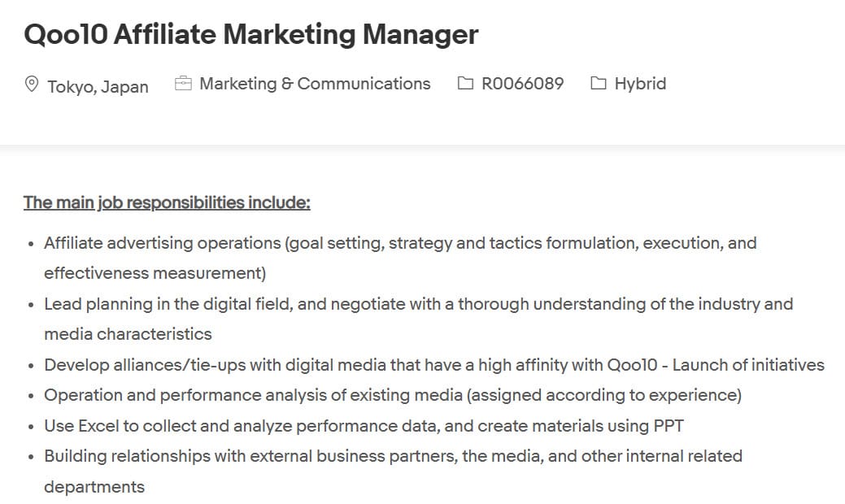This screenshot has height=504, width=845.
Task: Click the Develop alliances/tie-ups bullet text
Action: 434,365
